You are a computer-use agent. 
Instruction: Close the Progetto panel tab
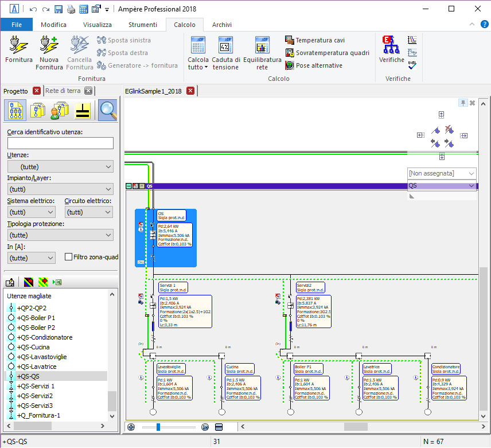point(37,91)
